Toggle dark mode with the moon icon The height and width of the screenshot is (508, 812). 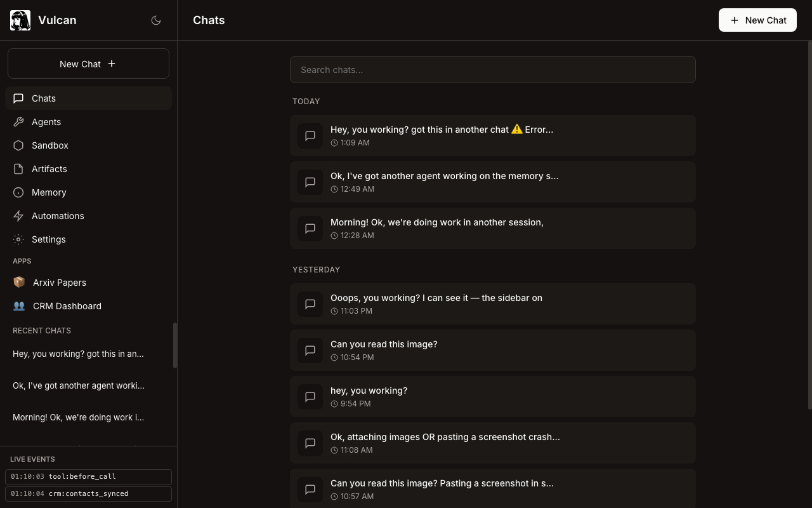[156, 20]
